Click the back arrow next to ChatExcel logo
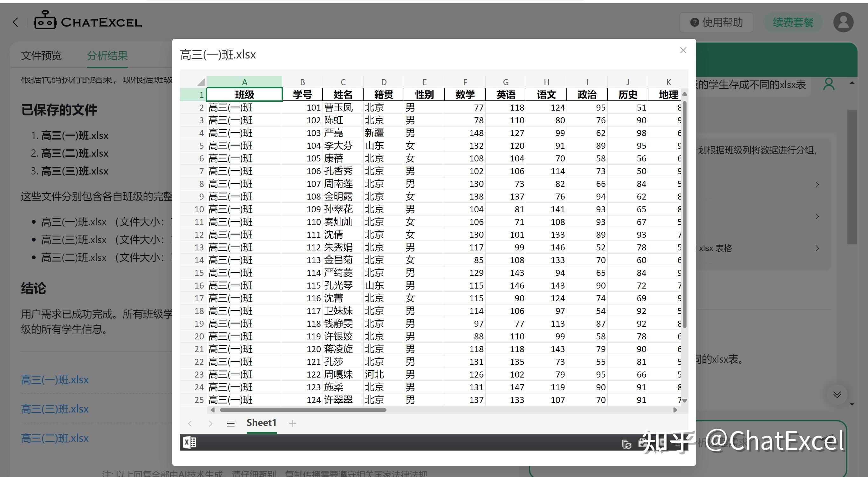Image resolution: width=868 pixels, height=477 pixels. pyautogui.click(x=16, y=22)
